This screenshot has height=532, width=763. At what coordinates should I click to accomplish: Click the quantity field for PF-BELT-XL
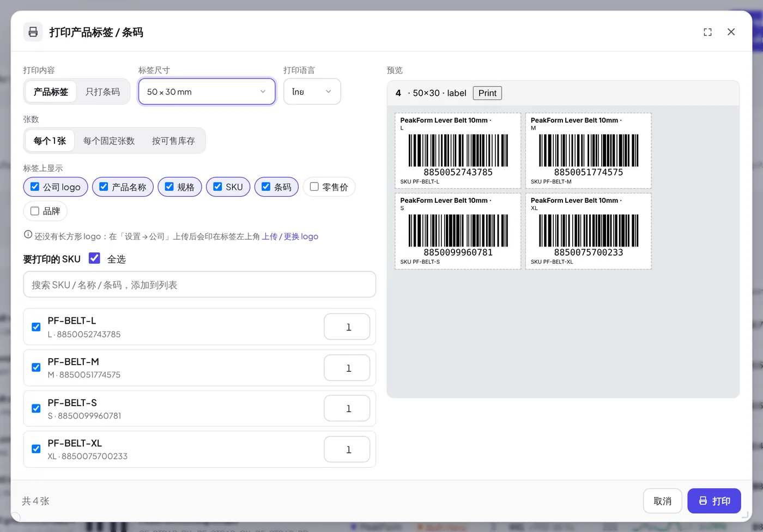click(347, 449)
